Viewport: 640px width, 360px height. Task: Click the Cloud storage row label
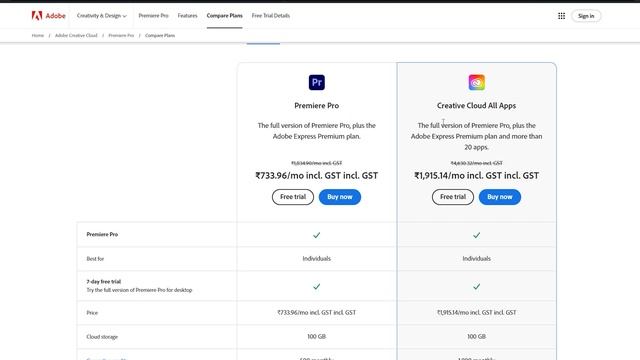(x=102, y=337)
